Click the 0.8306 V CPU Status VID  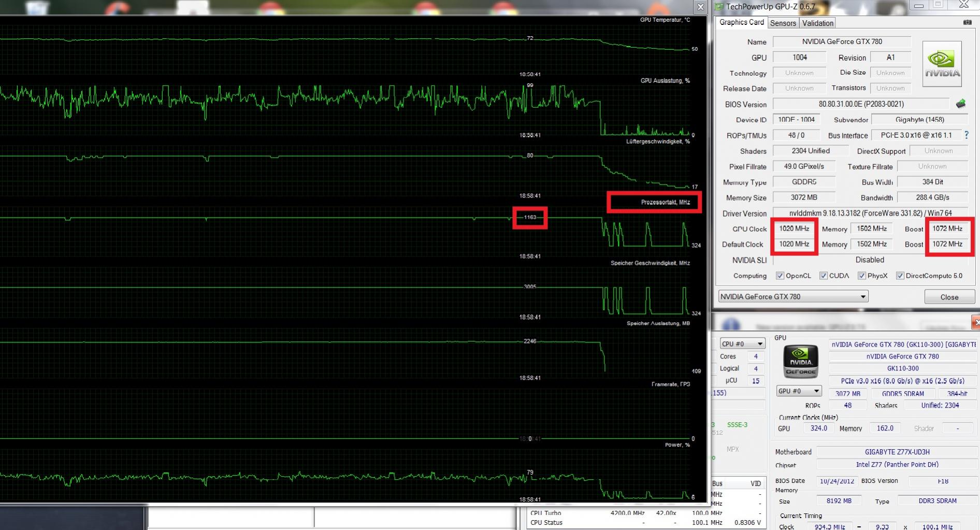pos(747,522)
